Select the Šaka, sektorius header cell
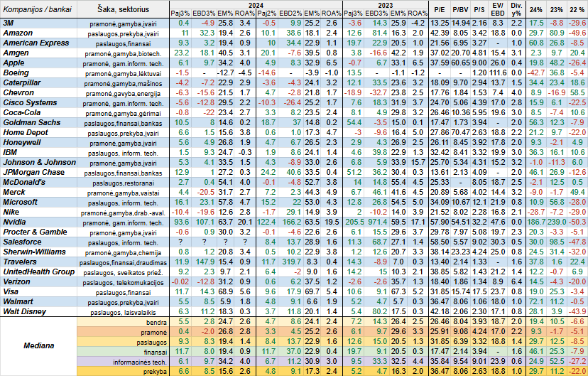This screenshot has height=376, width=588. (123, 9)
